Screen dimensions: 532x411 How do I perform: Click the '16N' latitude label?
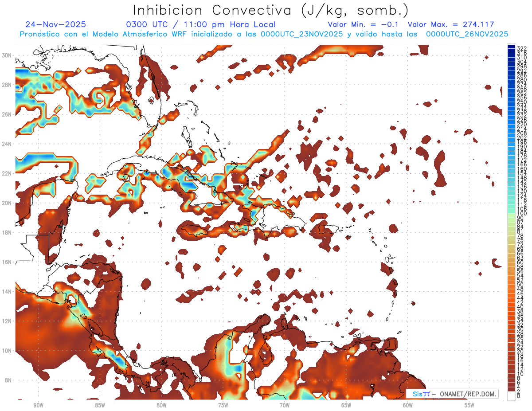coord(7,262)
